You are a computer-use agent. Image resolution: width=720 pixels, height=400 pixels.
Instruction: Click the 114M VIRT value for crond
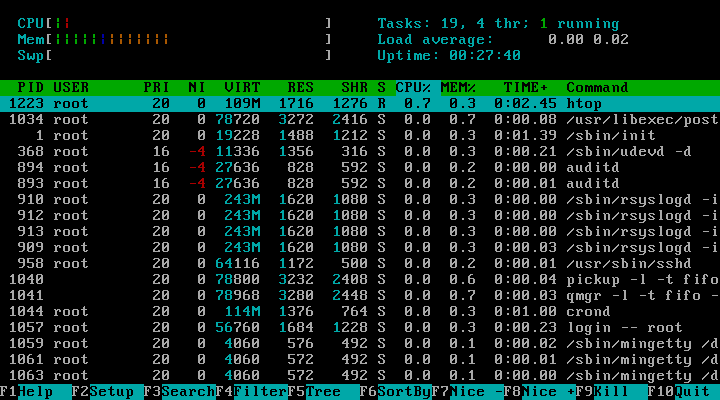coord(242,311)
